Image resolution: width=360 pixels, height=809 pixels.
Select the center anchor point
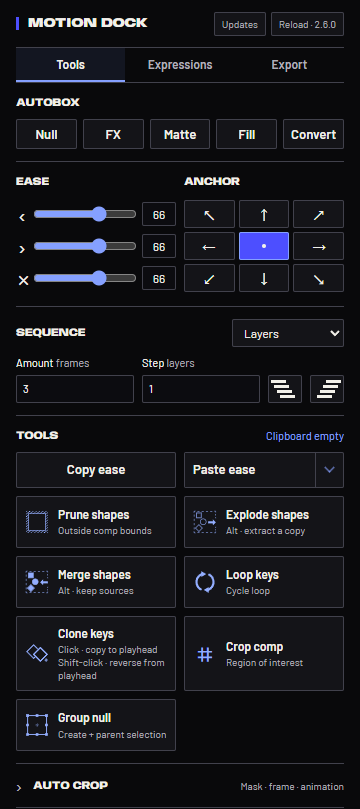[264, 246]
